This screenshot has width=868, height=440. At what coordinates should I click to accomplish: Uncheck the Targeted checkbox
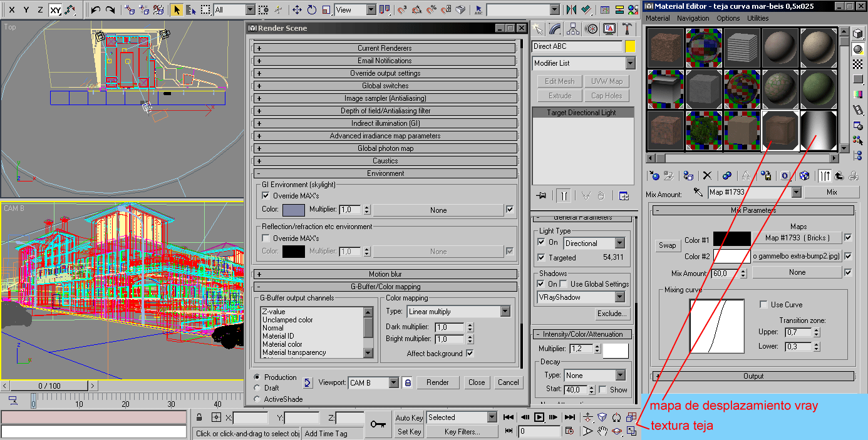542,257
